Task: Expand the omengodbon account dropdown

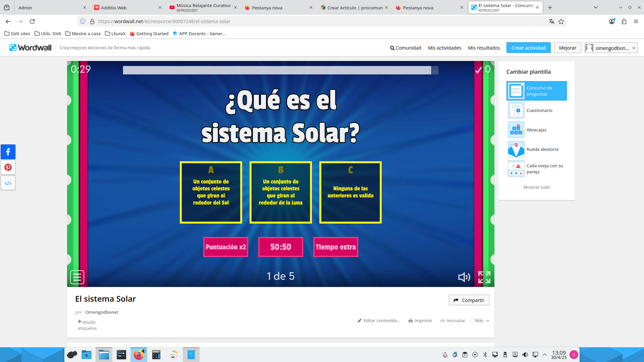Action: point(610,48)
